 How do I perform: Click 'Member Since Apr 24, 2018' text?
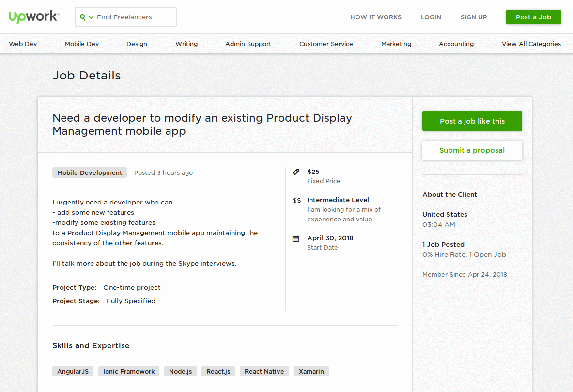click(x=465, y=274)
